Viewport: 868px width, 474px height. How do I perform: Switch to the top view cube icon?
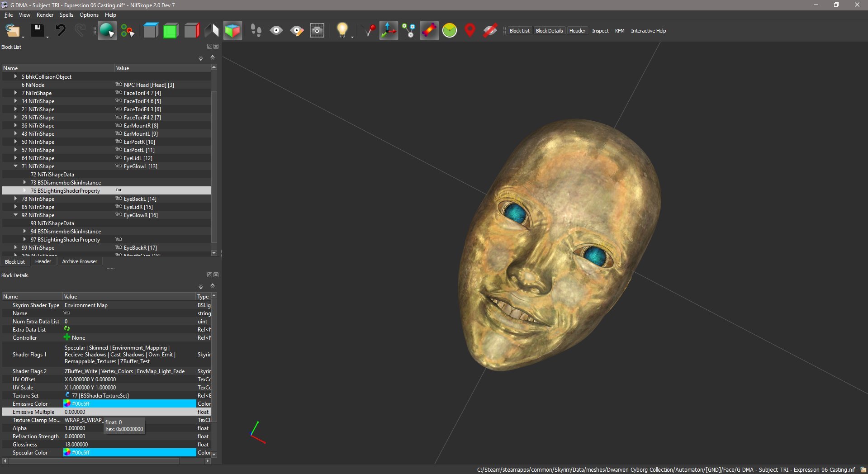point(151,31)
